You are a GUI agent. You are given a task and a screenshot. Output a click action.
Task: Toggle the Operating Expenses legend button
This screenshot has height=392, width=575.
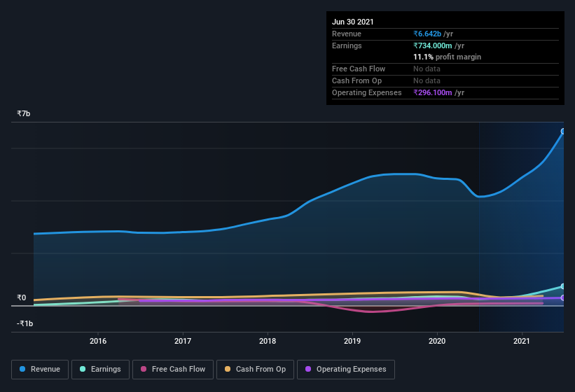click(x=345, y=370)
